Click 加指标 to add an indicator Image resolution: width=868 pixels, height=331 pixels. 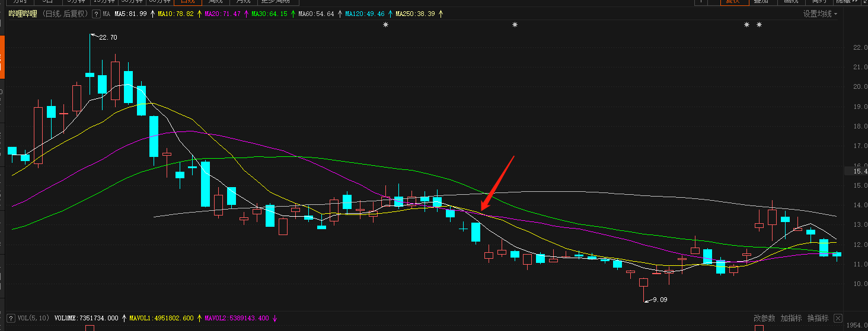tap(791, 319)
